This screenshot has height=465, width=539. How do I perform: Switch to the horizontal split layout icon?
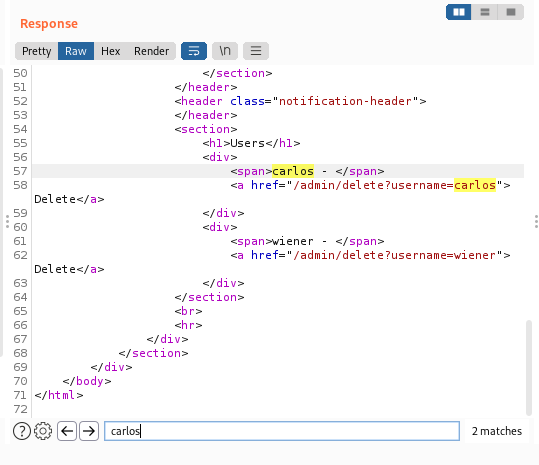tap(485, 12)
